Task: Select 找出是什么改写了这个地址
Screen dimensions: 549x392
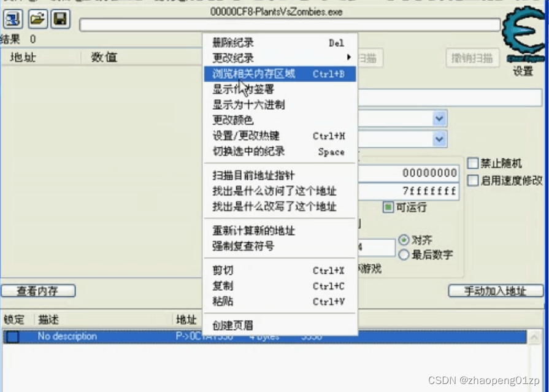Action: click(x=280, y=207)
